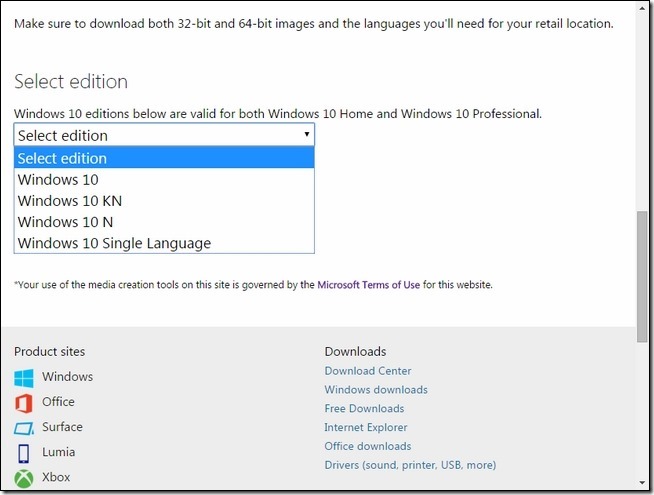This screenshot has width=654, height=495.
Task: Open Drivers (sound, printer, USB, more) link
Action: click(x=410, y=465)
